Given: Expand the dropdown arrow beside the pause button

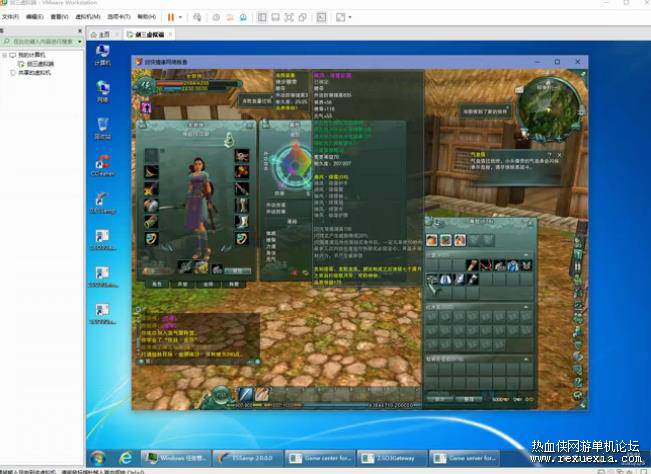Looking at the screenshot, I should 180,17.
